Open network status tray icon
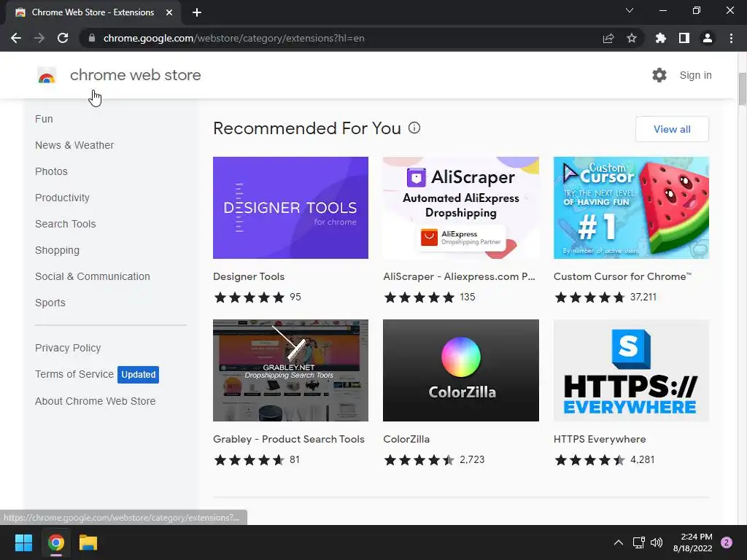Viewport: 747px width, 560px height. click(638, 542)
